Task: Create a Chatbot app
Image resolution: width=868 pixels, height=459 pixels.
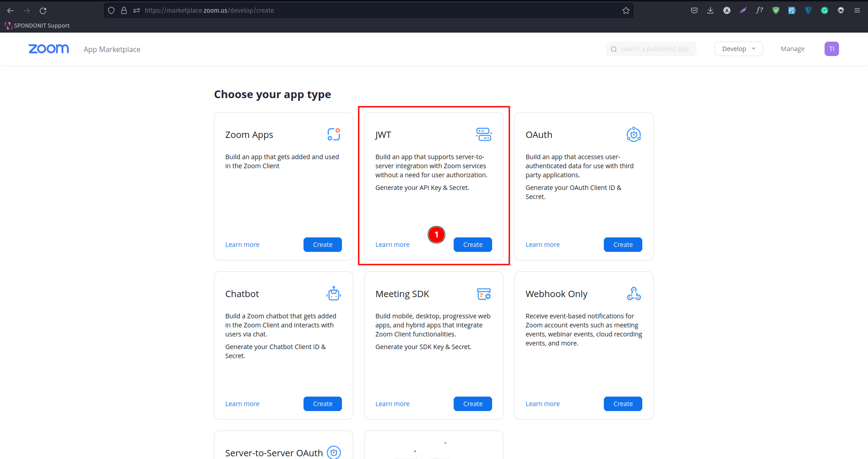Action: click(x=323, y=404)
